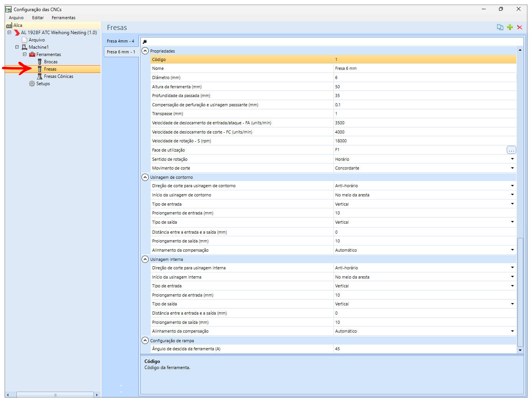Open Usinagem interna Tipo de saída dropdown
Screen dimensions: 532x399
[x=512, y=304]
